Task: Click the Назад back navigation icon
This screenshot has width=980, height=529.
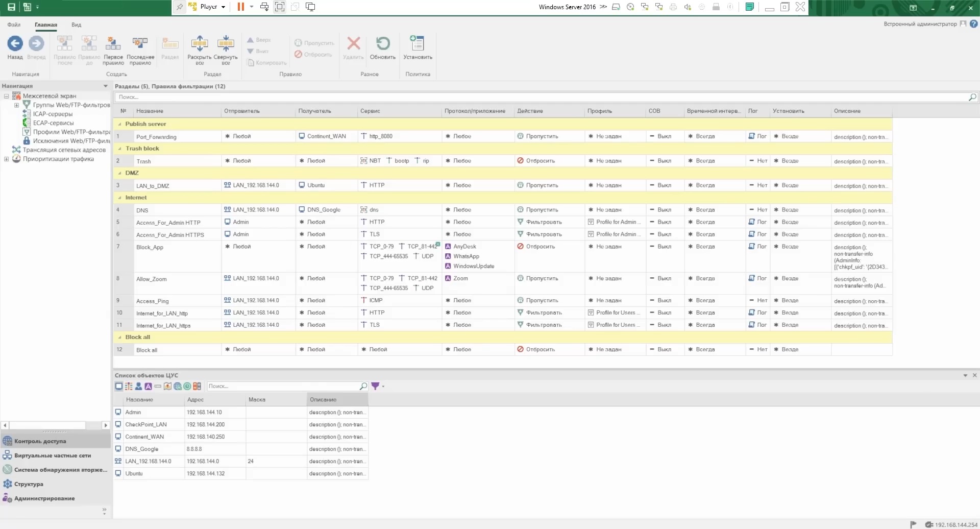Action: pyautogui.click(x=15, y=44)
